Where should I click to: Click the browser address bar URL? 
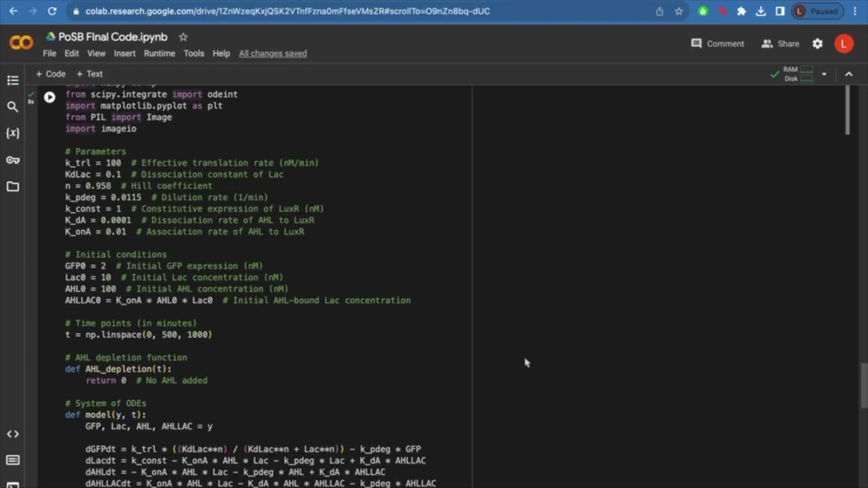[288, 11]
